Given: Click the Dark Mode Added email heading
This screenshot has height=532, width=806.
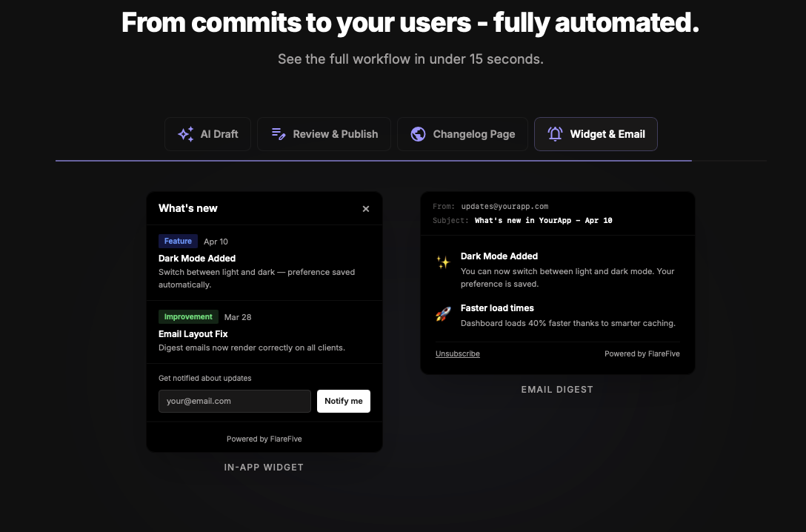Looking at the screenshot, I should click(x=499, y=256).
